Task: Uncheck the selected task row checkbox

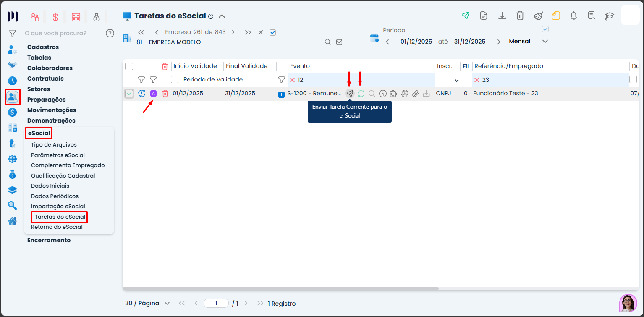Action: tap(129, 94)
